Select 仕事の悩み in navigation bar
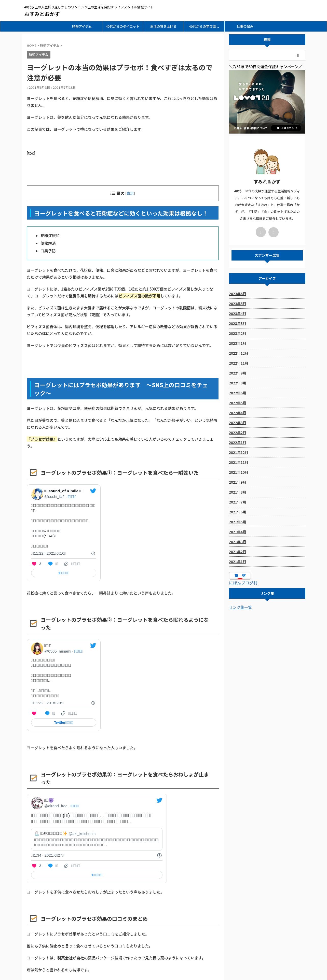Viewport: 327px width, 980px height. 245,27
